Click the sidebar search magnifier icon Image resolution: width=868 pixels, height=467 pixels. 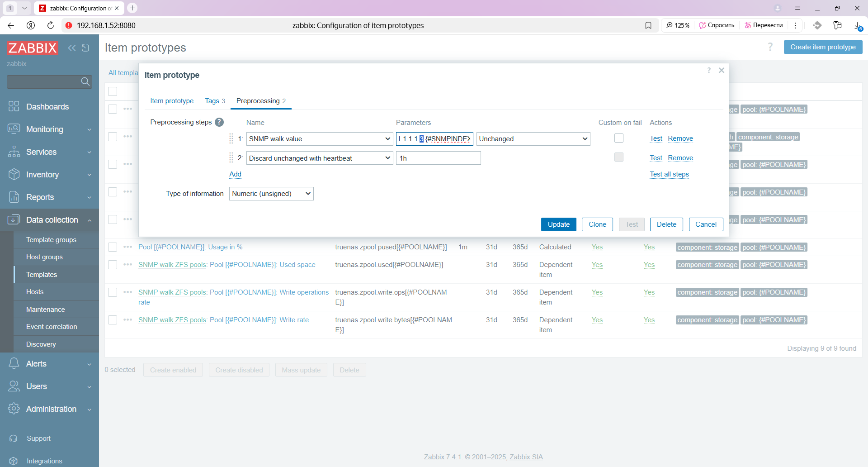click(x=85, y=81)
